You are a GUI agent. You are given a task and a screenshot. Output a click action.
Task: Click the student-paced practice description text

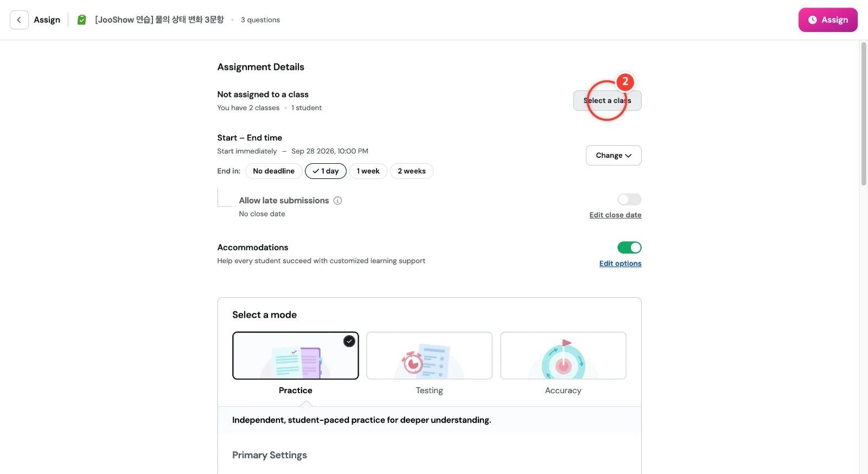362,420
